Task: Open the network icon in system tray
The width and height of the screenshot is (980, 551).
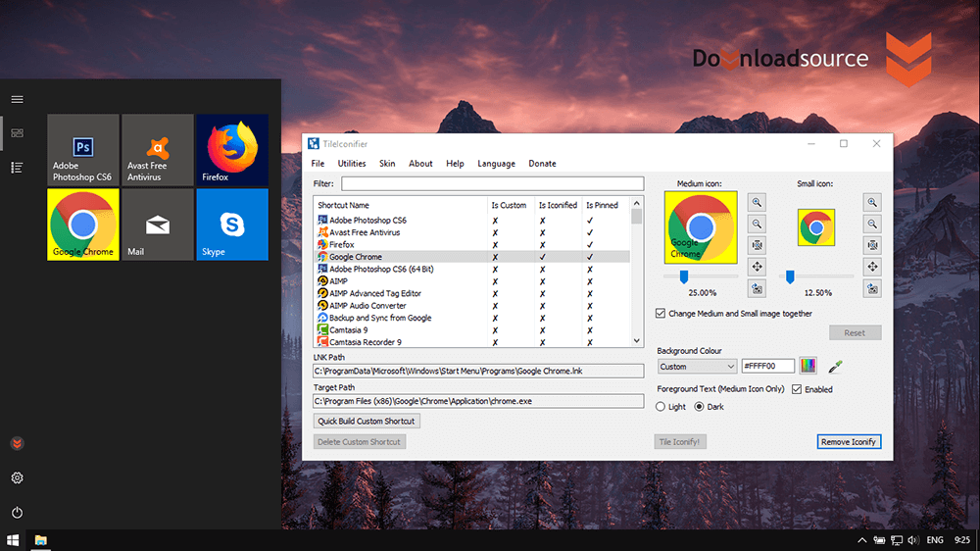Action: tap(897, 540)
